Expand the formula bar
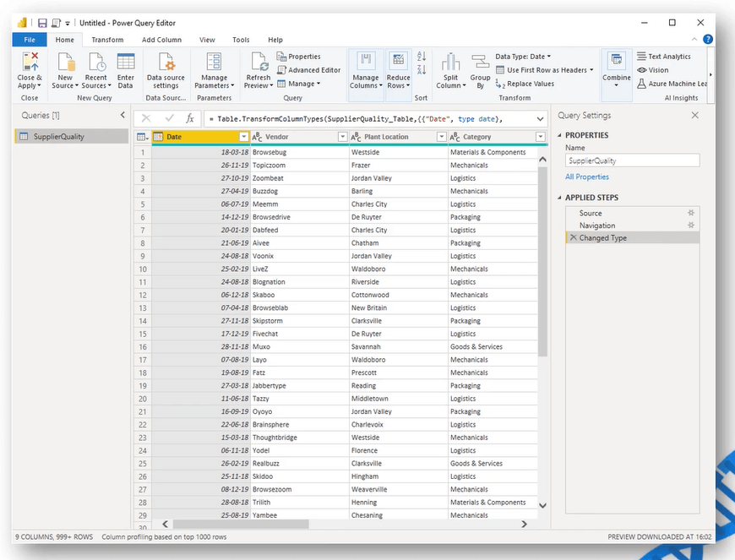Image resolution: width=735 pixels, height=560 pixels. point(540,119)
